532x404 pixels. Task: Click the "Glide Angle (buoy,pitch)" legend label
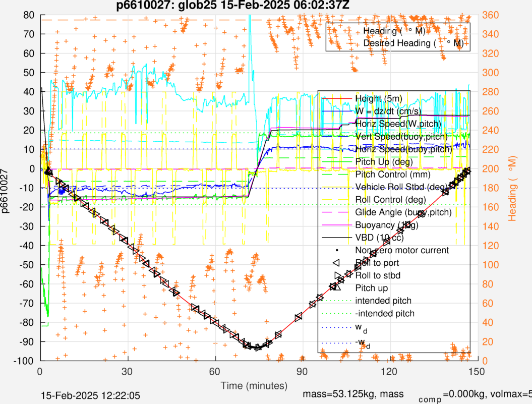[x=403, y=212]
